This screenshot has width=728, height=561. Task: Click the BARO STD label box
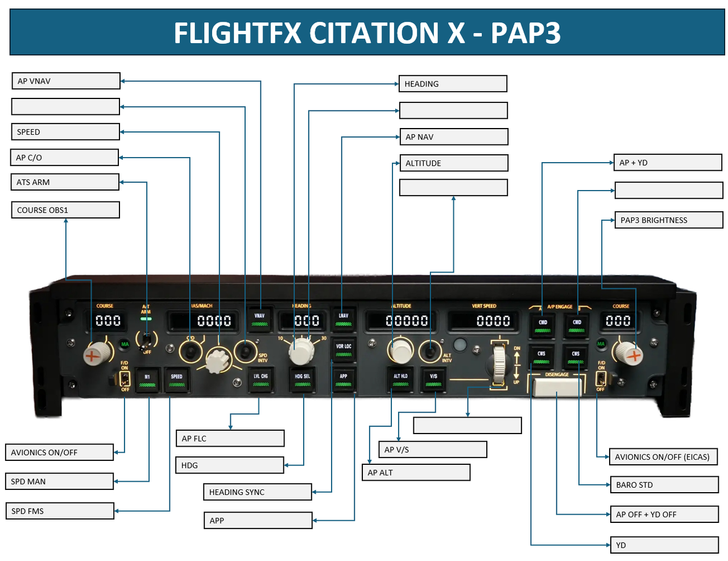(664, 485)
